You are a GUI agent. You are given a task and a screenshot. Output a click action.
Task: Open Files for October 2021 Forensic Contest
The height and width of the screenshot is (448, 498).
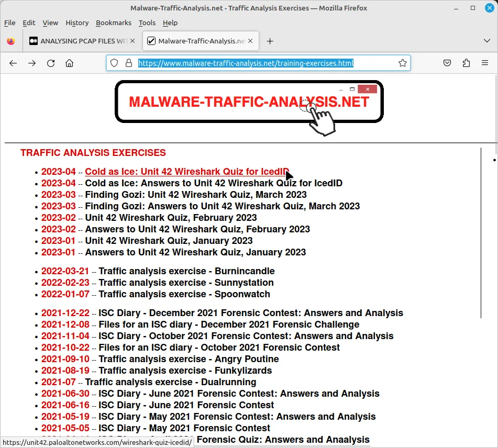click(x=219, y=348)
